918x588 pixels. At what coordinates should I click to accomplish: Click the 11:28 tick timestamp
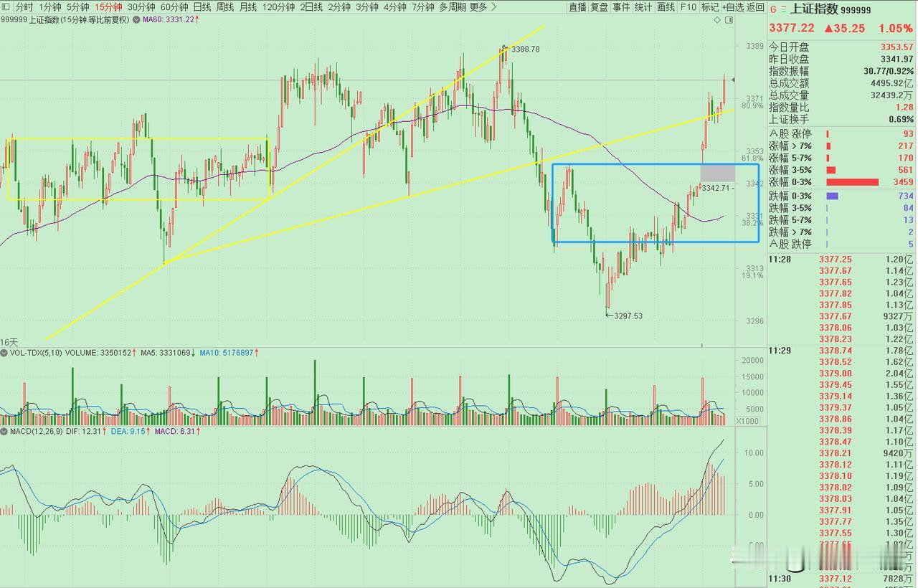coord(780,259)
